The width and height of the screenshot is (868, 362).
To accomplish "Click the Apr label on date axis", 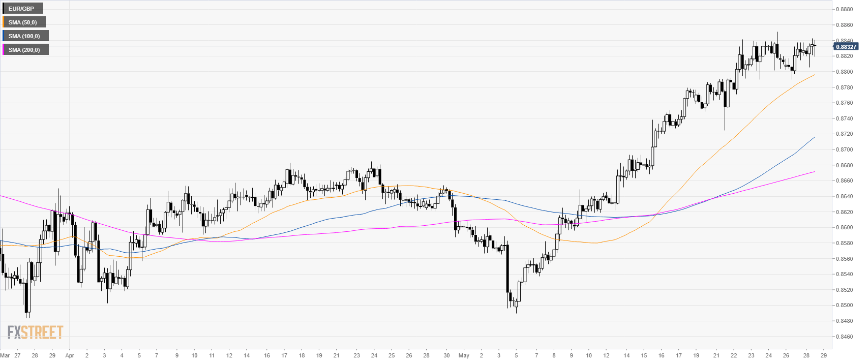I will 70,355.
